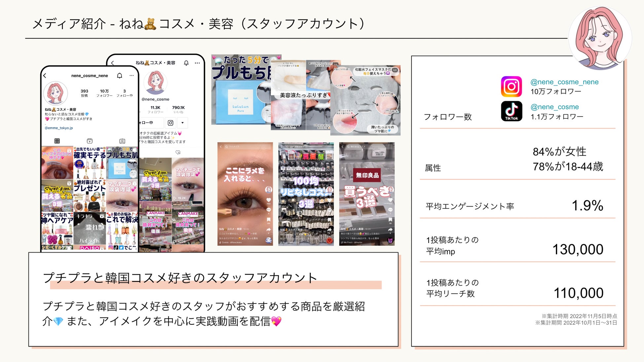
Task: Open three-dot menu on TikTok profile
Action: (197, 63)
